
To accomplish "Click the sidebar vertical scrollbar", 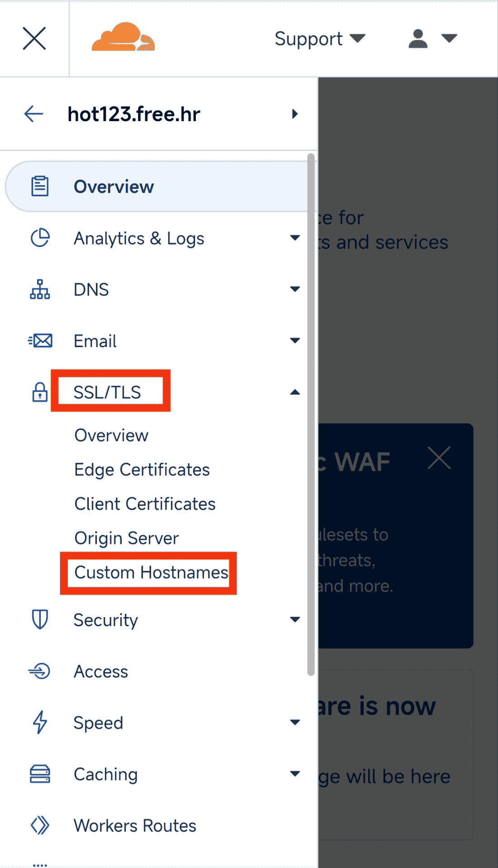I will [311, 415].
